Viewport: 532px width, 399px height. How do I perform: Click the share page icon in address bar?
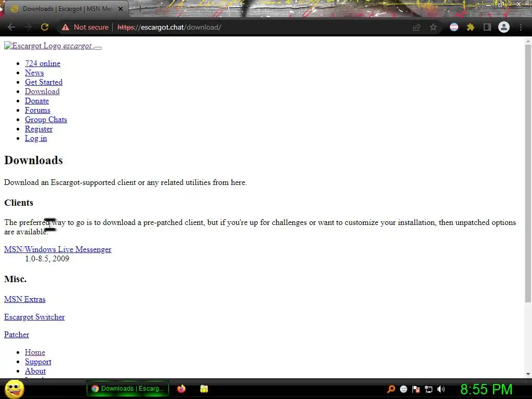417,27
